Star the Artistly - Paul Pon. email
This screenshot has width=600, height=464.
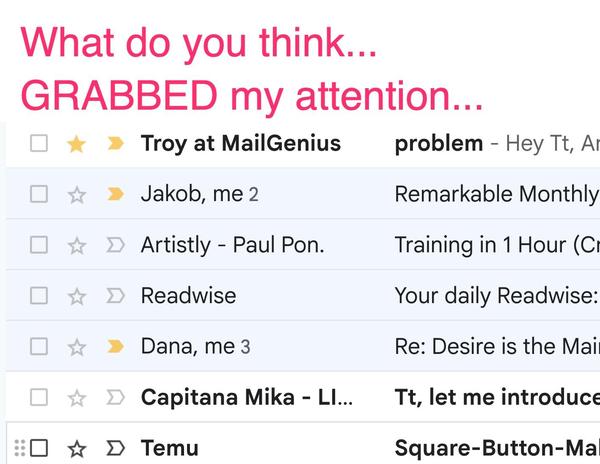77,245
